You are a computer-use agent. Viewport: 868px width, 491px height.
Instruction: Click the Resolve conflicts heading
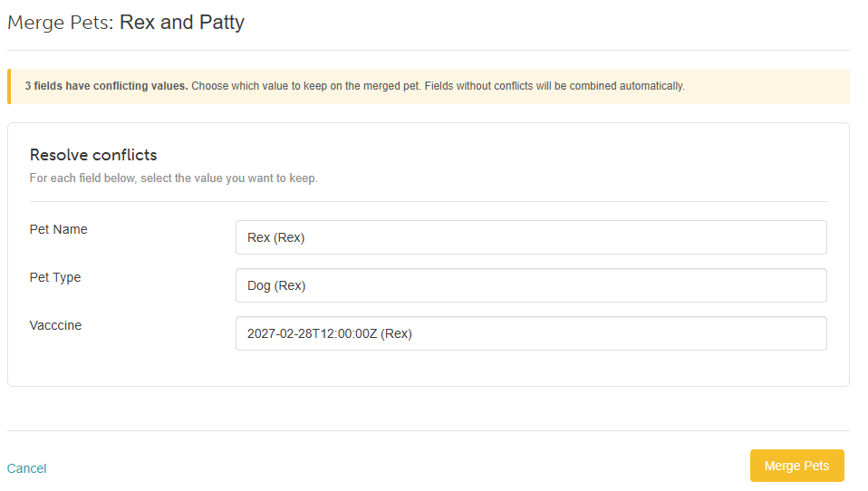(x=93, y=155)
